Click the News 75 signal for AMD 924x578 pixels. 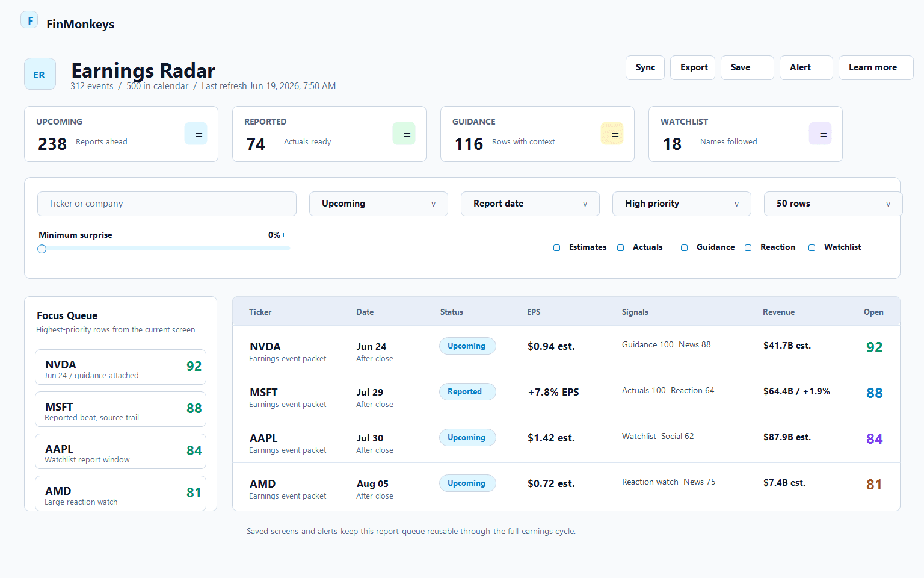(x=700, y=482)
